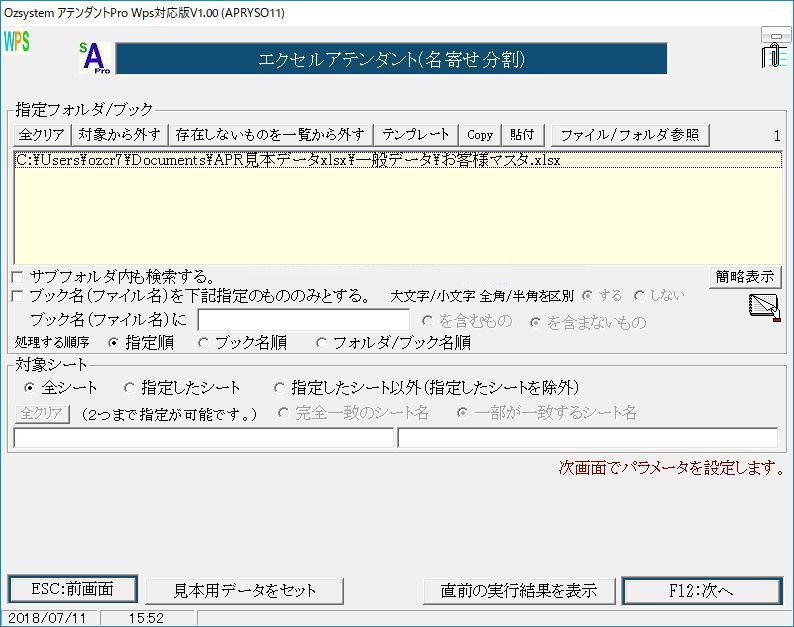Click the SA Pro application logo
The image size is (794, 627).
(x=96, y=59)
